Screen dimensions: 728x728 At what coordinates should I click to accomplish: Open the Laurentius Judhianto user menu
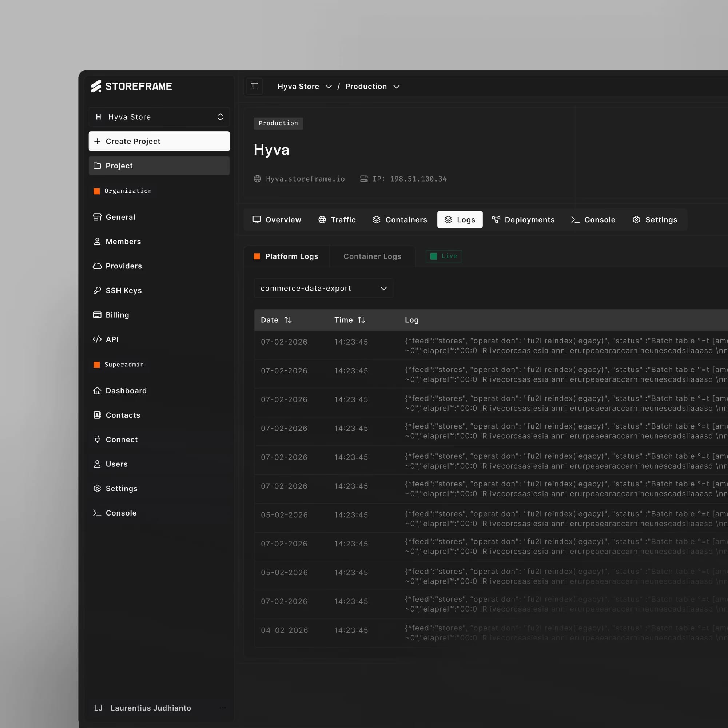click(x=159, y=708)
